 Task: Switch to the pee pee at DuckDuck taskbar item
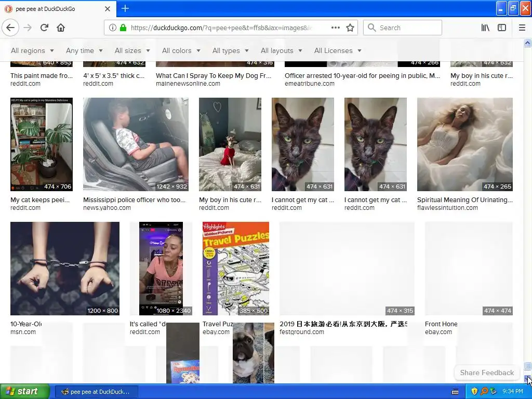96,392
